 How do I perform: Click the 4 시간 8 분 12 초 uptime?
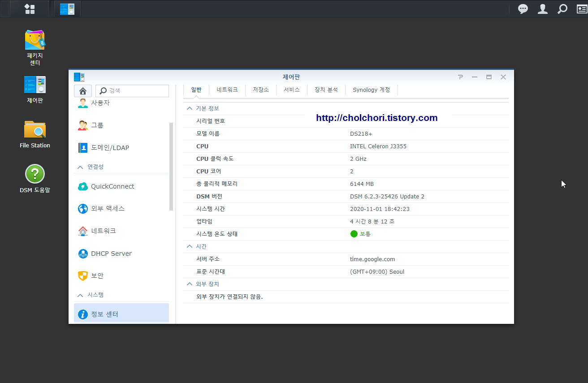[372, 222]
